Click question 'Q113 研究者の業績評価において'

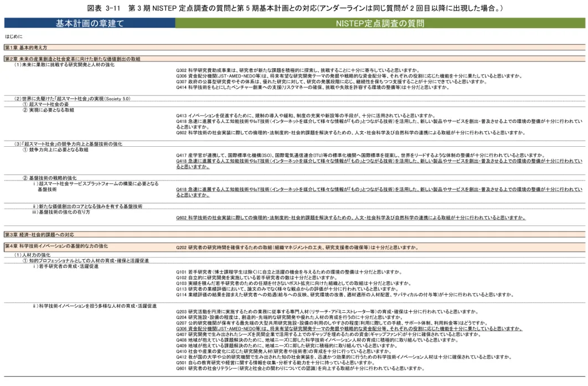point(287,289)
